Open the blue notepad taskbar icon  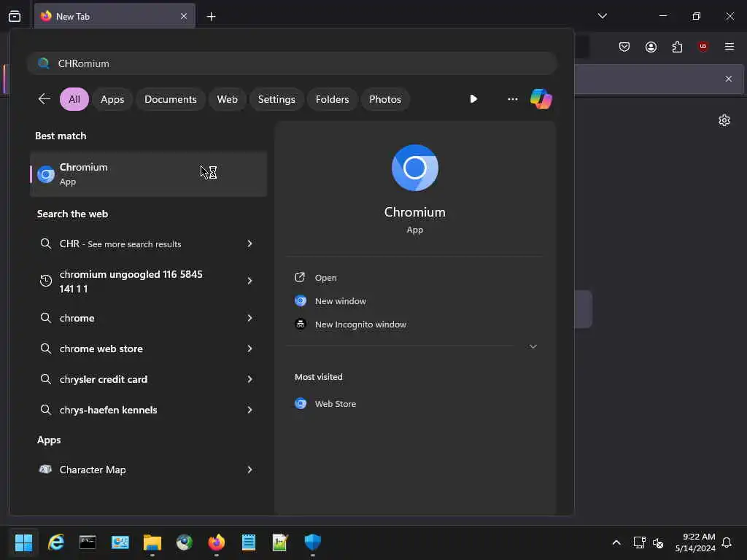point(249,542)
